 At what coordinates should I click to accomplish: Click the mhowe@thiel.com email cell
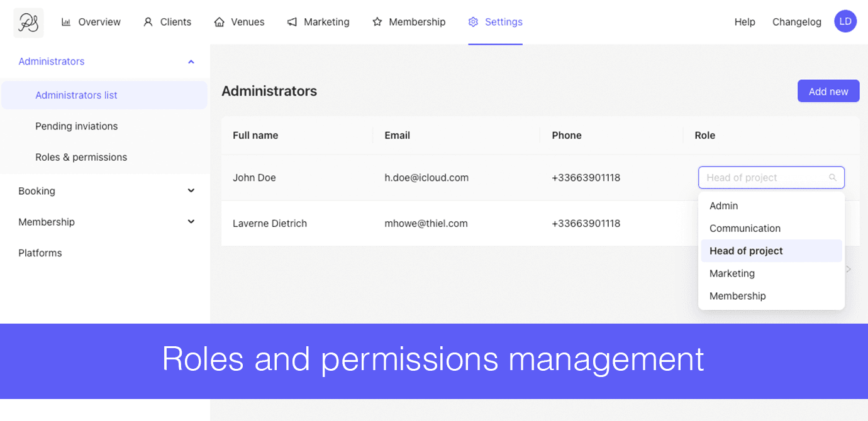click(426, 224)
